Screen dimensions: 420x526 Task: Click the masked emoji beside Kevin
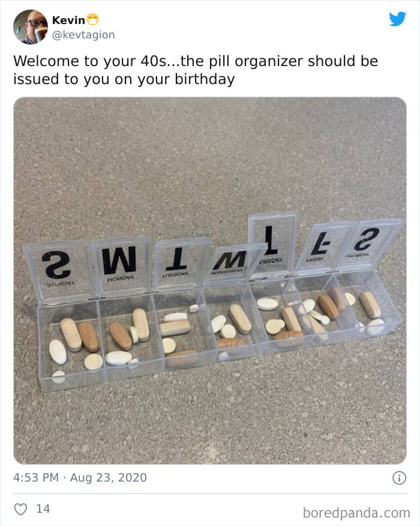93,19
